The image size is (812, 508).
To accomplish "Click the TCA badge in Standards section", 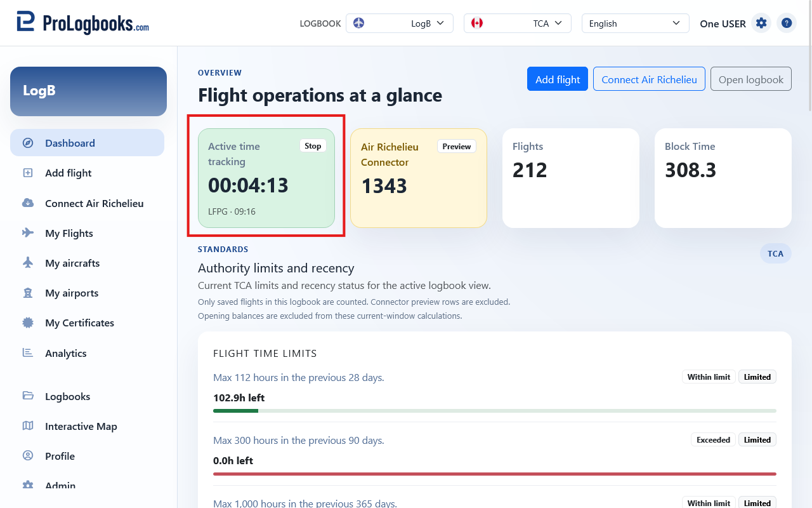I will click(x=776, y=253).
